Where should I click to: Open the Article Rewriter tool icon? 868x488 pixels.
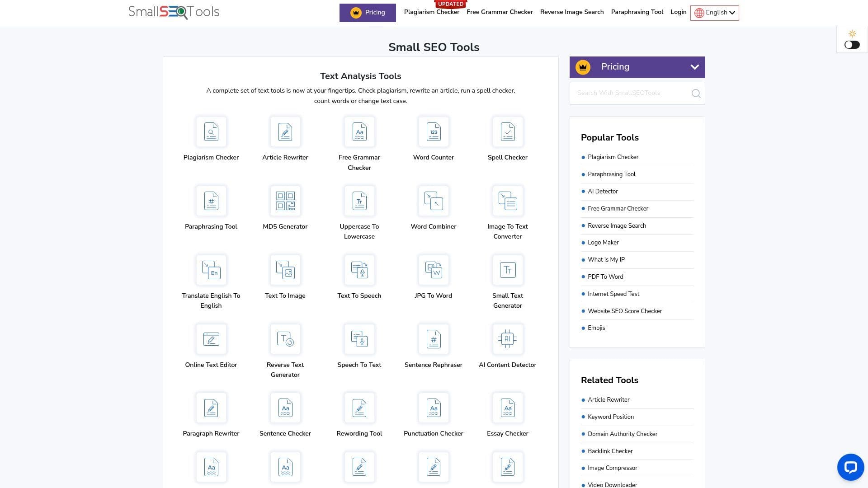tap(285, 132)
